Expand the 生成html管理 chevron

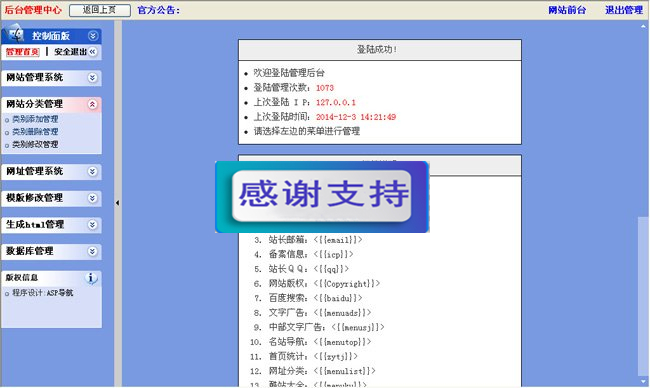click(x=92, y=225)
